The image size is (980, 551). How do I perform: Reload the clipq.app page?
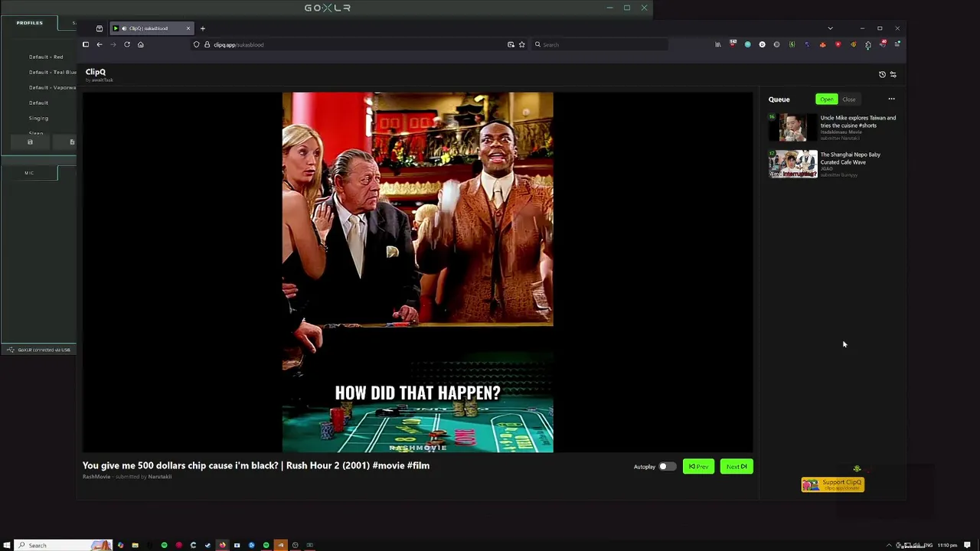pyautogui.click(x=127, y=44)
